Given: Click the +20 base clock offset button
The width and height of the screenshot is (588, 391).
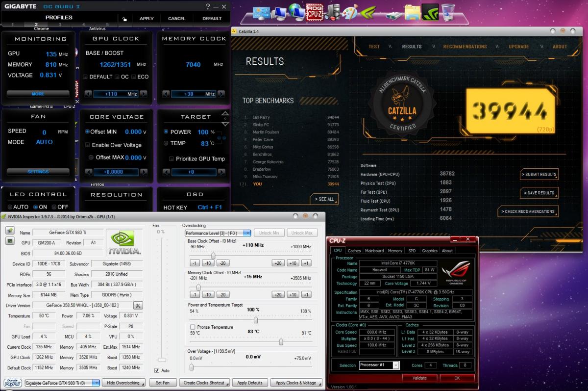Looking at the screenshot, I should tap(278, 263).
